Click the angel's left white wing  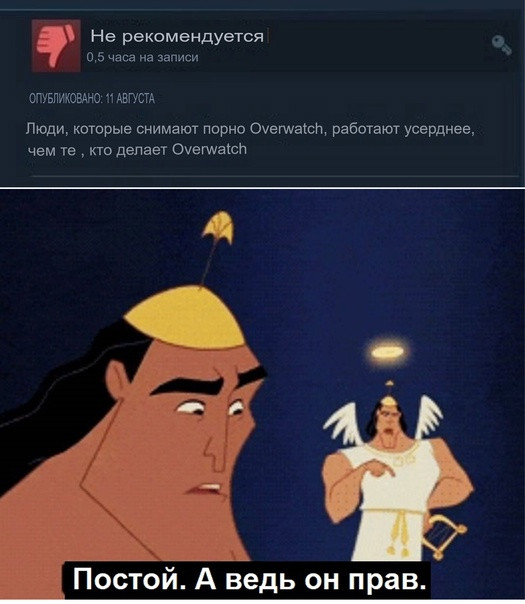pos(342,424)
